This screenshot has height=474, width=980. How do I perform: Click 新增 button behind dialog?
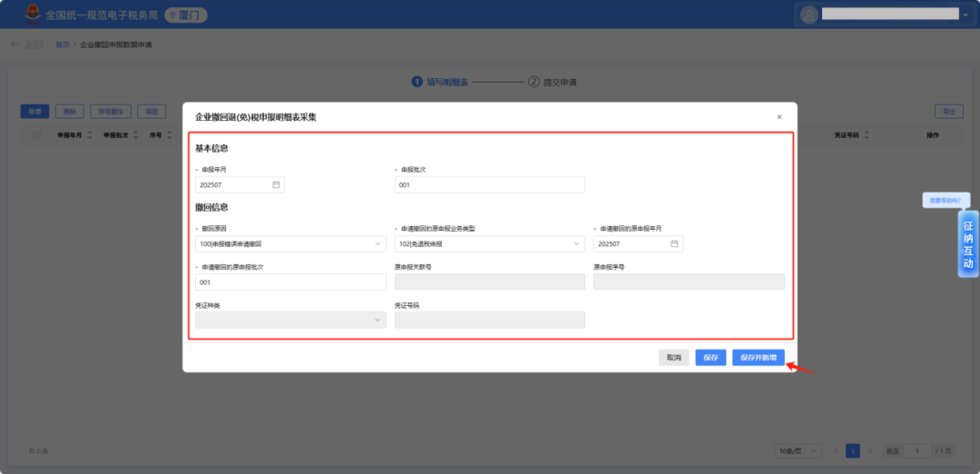[35, 112]
